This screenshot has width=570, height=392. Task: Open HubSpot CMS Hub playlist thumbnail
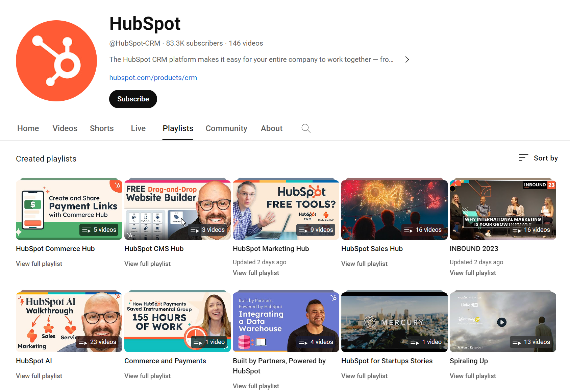pyautogui.click(x=177, y=210)
